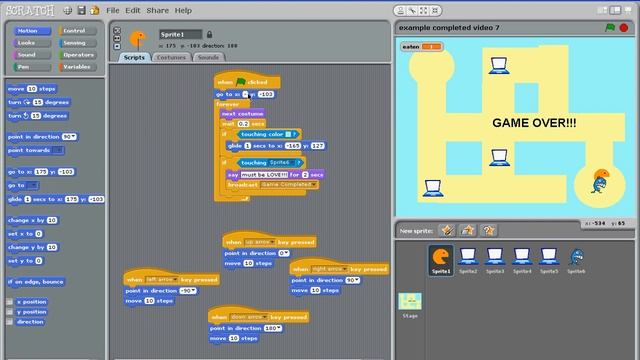The height and width of the screenshot is (360, 640).
Task: Open the palette go to target dropdown
Action: coord(33,185)
